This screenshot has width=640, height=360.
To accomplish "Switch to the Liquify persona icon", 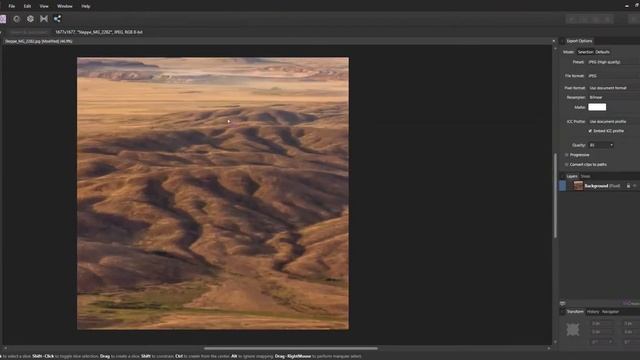I will tap(17, 19).
